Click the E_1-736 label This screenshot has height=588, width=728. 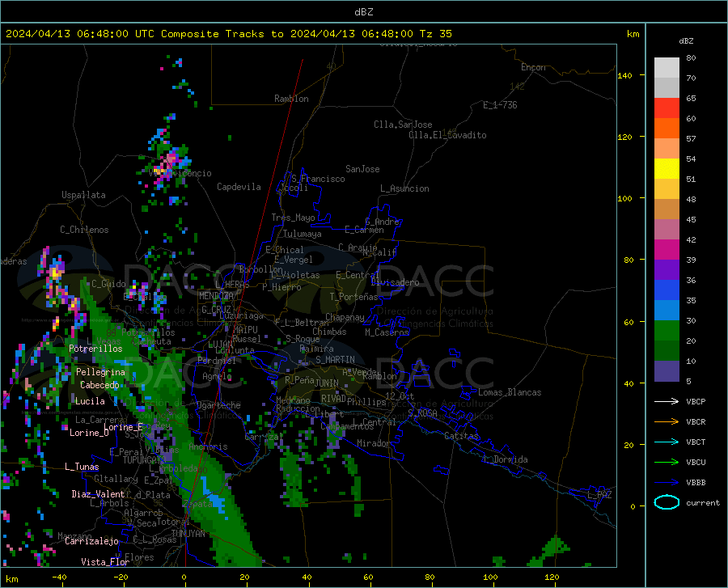click(x=500, y=105)
